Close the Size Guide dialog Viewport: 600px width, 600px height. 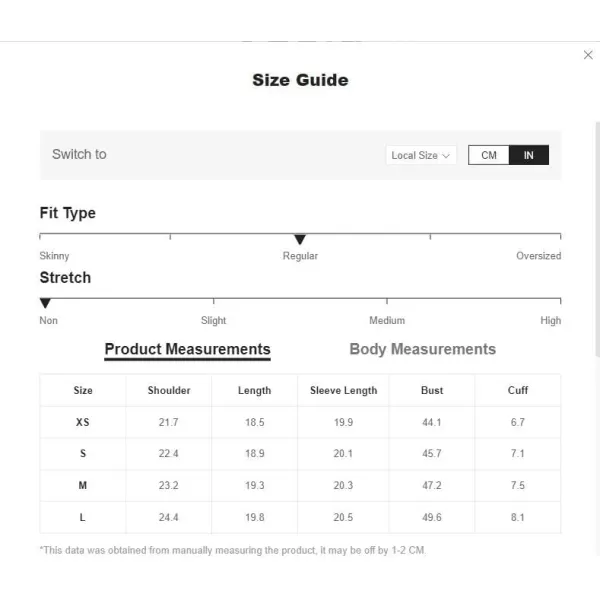click(588, 55)
